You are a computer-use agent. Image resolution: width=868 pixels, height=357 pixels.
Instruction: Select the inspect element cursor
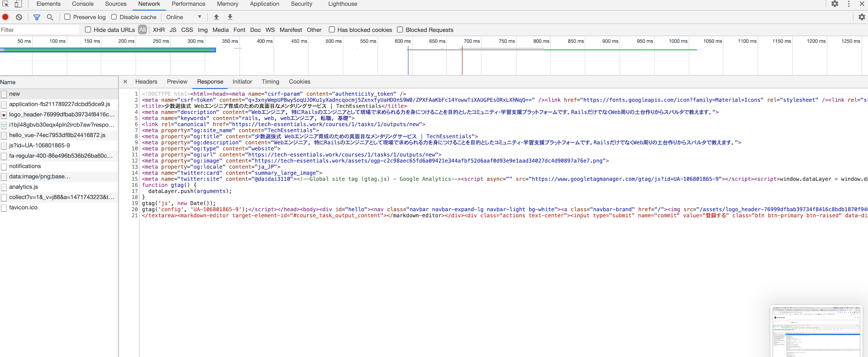pyautogui.click(x=5, y=4)
